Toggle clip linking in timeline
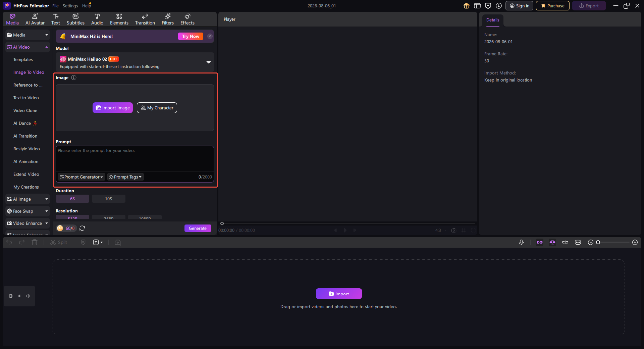 tap(540, 242)
